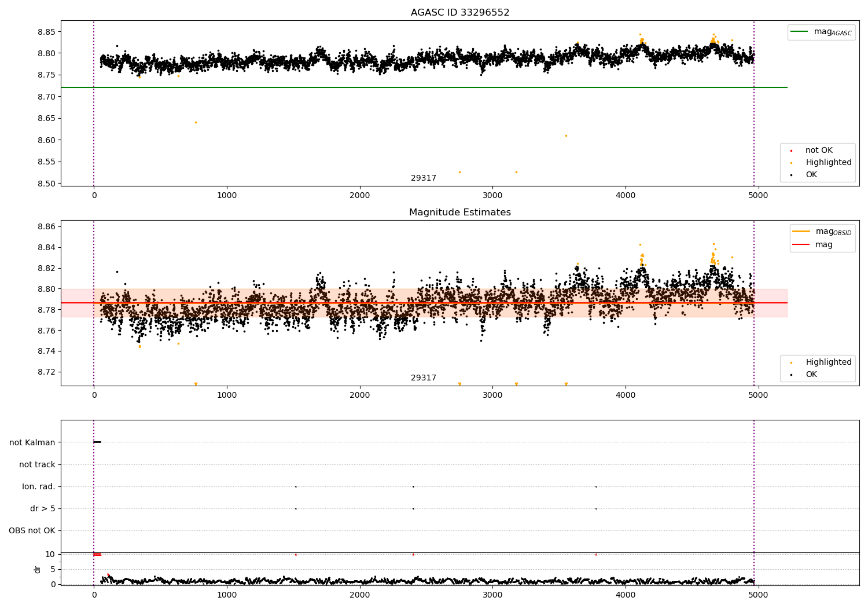This screenshot has width=868, height=608.
Task: Click the Ion. rad. point near x=1520
Action: pyautogui.click(x=296, y=486)
